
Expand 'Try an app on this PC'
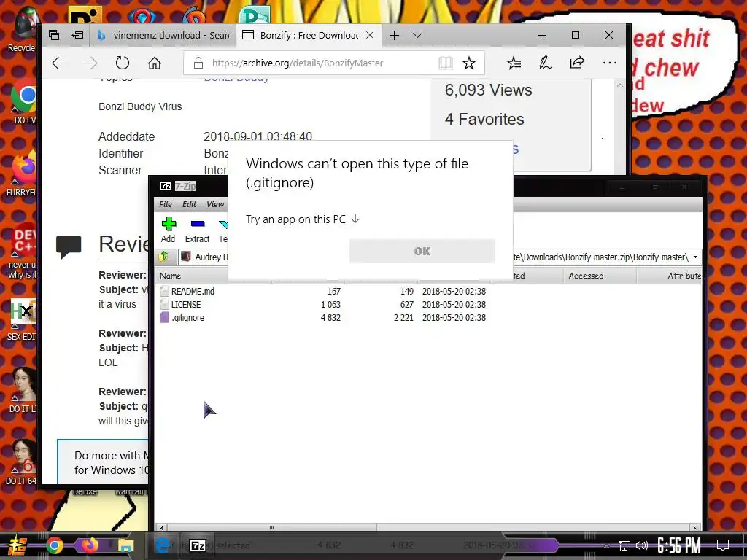303,219
